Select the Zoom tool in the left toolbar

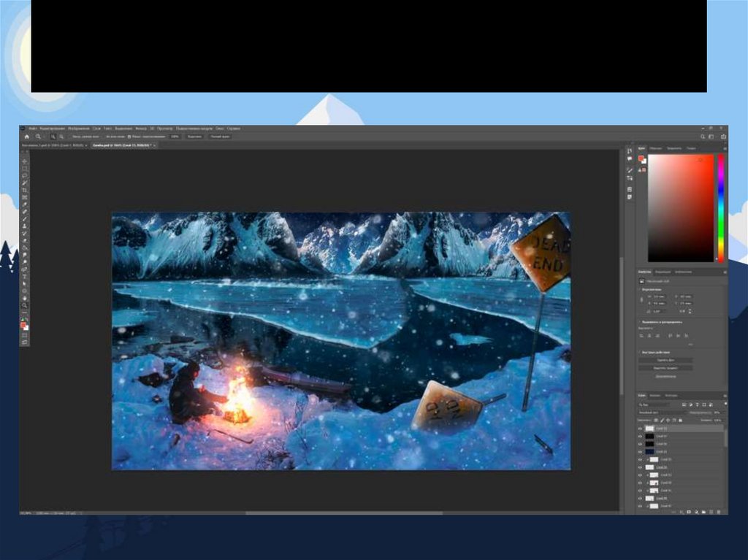[24, 305]
